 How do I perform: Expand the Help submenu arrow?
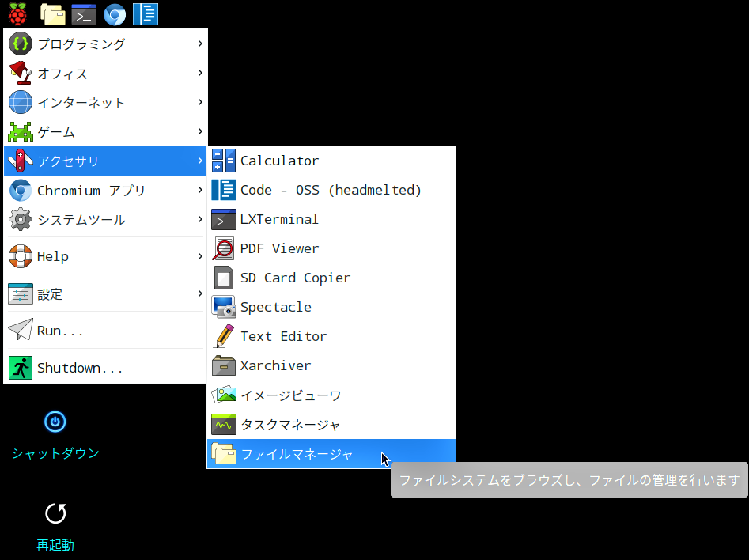200,256
